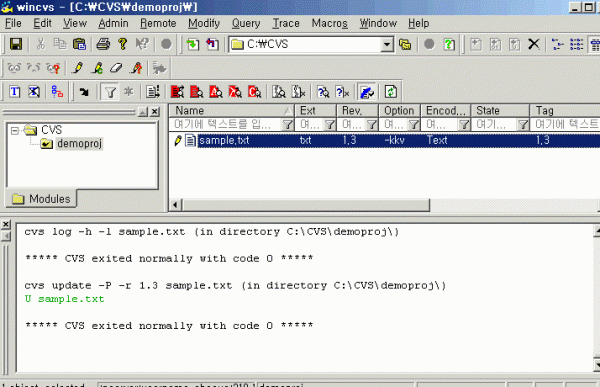600x387 pixels.
Task: Click the black X delete icon
Action: click(x=534, y=44)
